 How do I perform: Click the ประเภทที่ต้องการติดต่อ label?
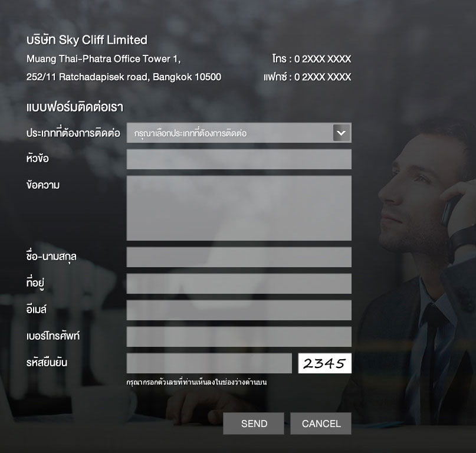click(73, 133)
